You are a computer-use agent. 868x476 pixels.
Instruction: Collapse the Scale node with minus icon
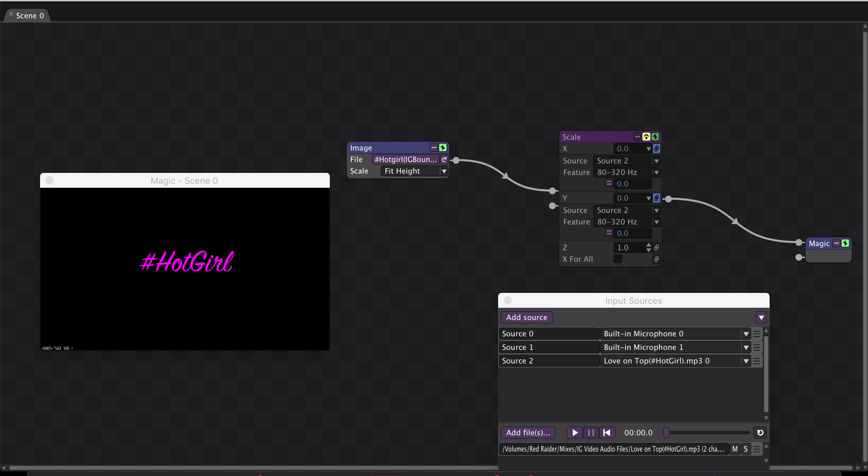(637, 137)
